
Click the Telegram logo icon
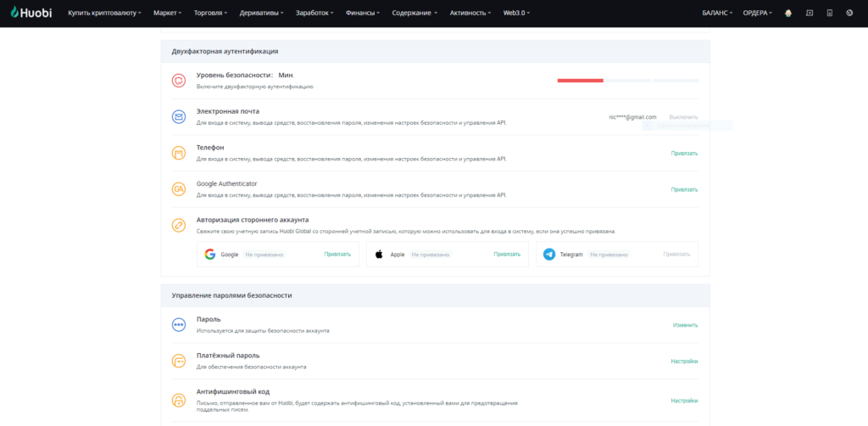tap(549, 254)
